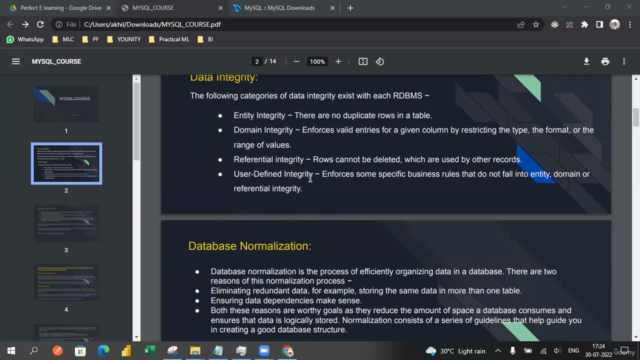This screenshot has height=360, width=640.
Task: Open File Explorer from taskbar
Action: (x=195, y=351)
